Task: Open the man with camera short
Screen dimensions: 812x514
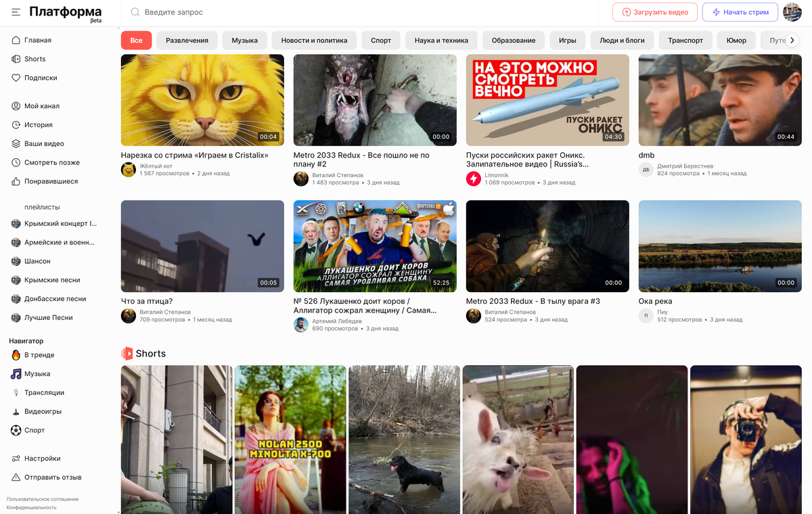Action: pos(746,440)
